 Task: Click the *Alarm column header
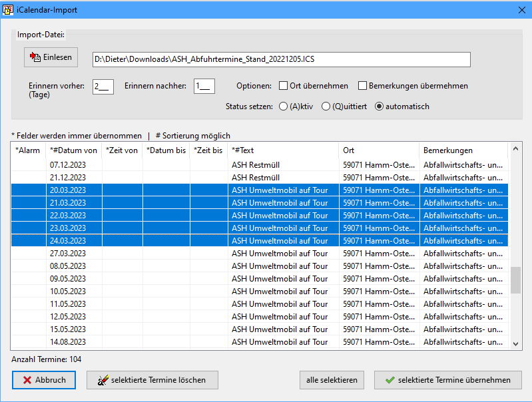(28, 150)
